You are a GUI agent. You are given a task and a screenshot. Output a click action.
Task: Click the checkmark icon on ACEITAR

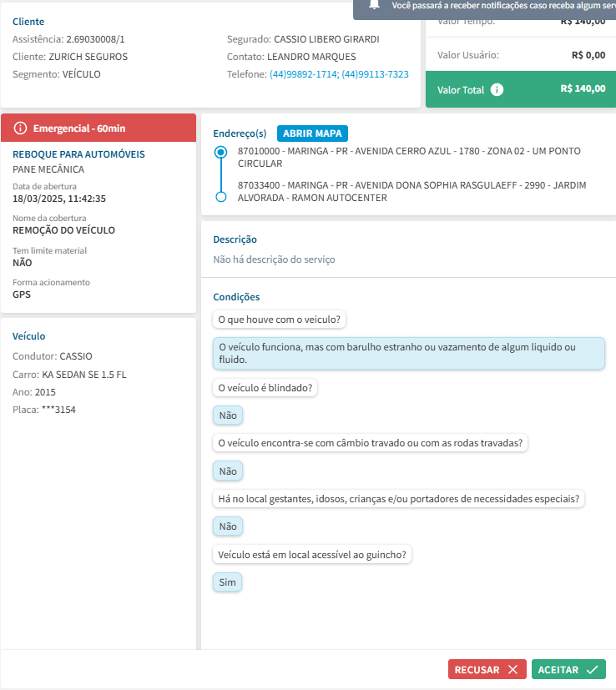pos(593,670)
